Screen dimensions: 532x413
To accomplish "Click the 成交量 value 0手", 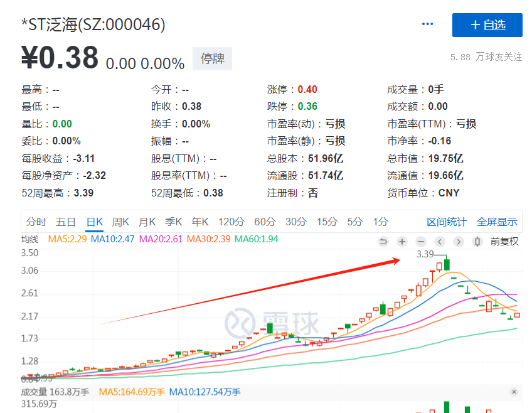I will [436, 89].
